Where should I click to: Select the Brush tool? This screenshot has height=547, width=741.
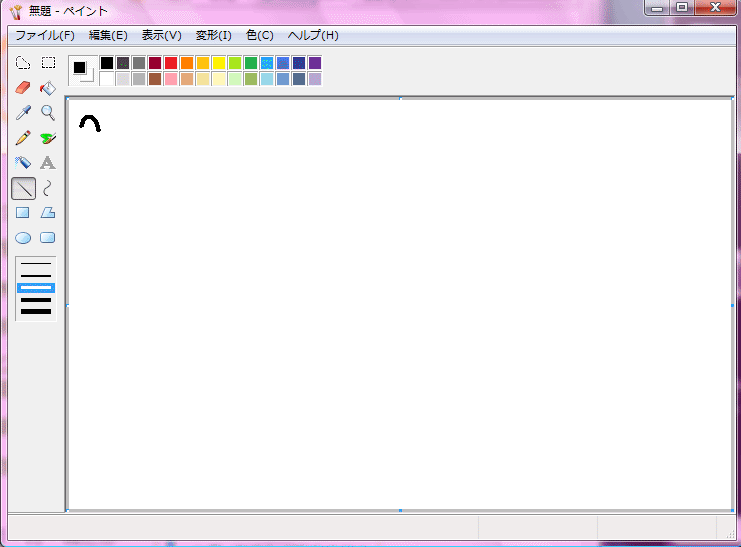[47, 138]
